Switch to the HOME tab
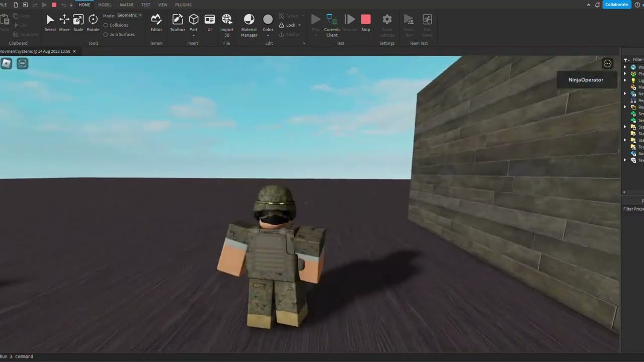 (85, 5)
